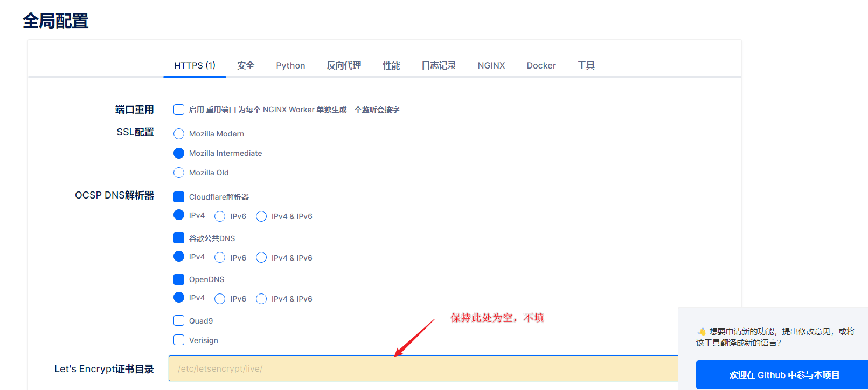The height and width of the screenshot is (390, 868).
Task: Open the NGINX tab
Action: coord(491,65)
